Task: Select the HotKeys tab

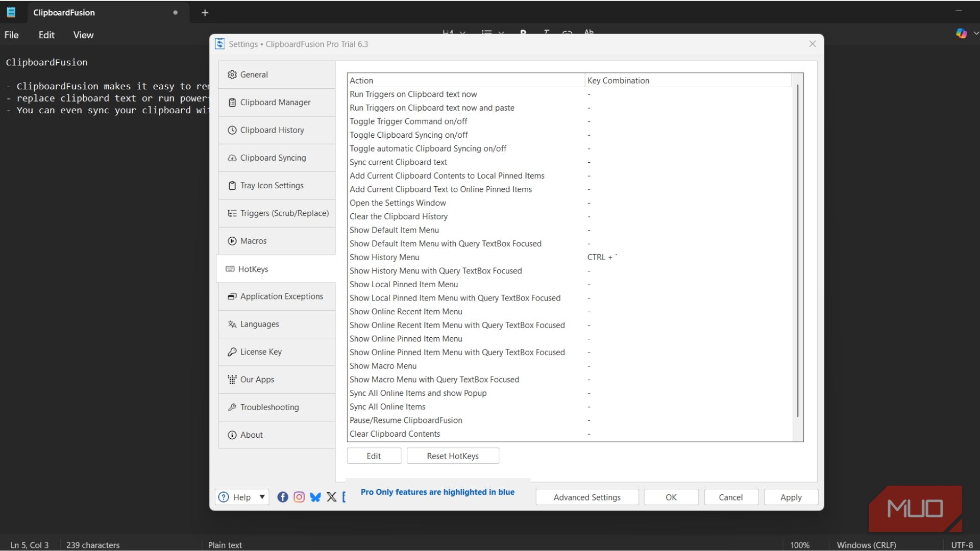Action: 276,269
